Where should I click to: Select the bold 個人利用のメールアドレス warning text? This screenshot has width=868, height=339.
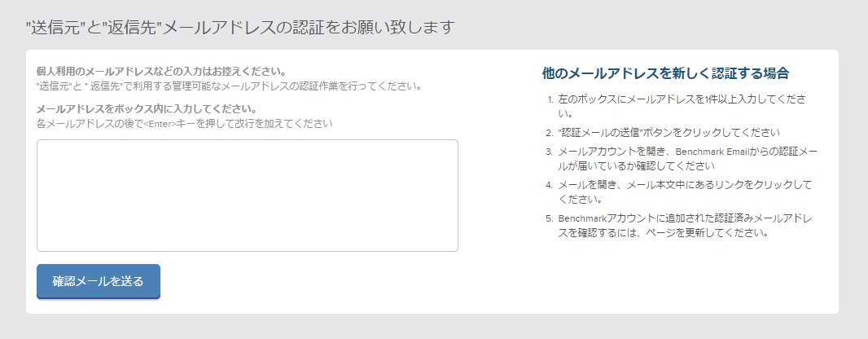161,72
